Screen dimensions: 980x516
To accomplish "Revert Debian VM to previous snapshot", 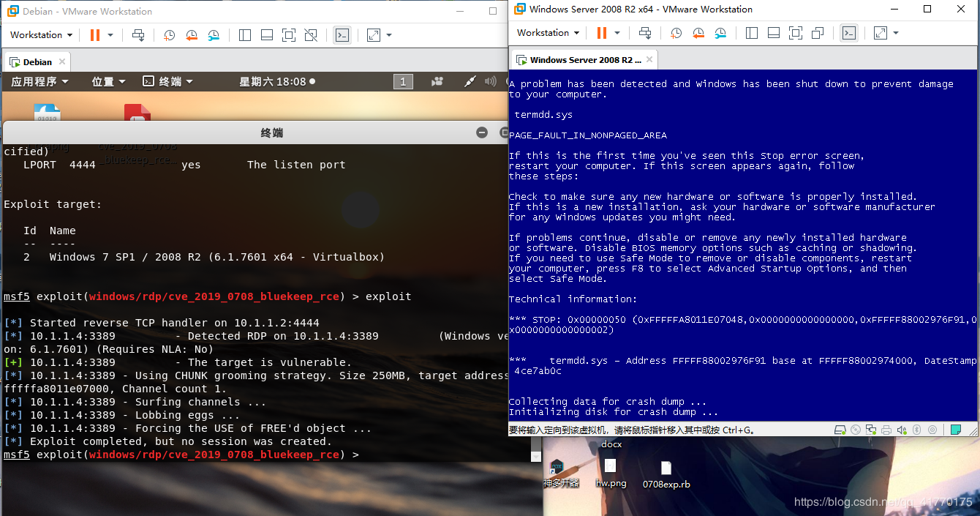I will (x=192, y=34).
